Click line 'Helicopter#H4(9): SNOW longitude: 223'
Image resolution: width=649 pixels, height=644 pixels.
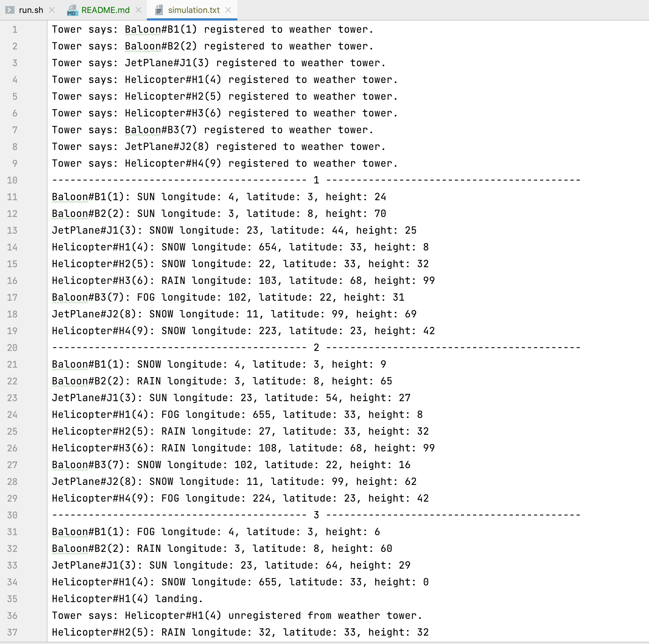click(243, 331)
